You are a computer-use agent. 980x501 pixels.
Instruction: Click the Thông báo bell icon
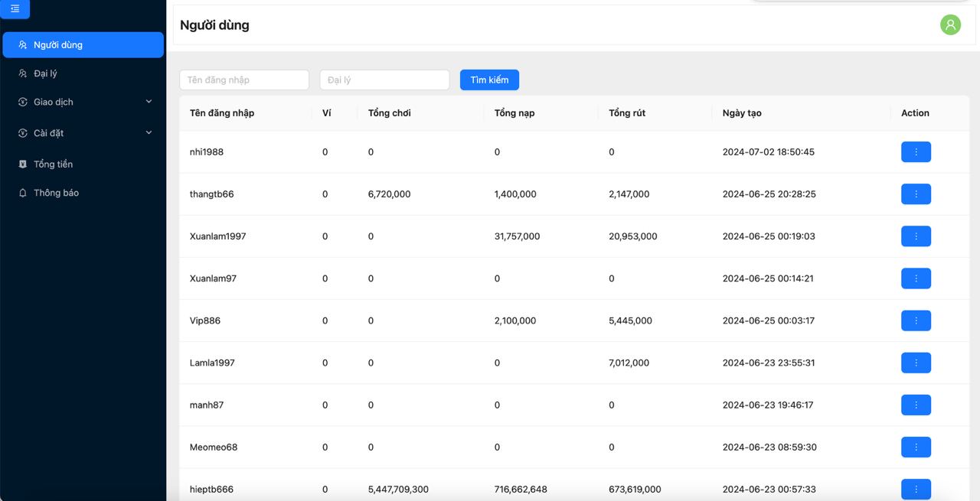click(x=23, y=193)
